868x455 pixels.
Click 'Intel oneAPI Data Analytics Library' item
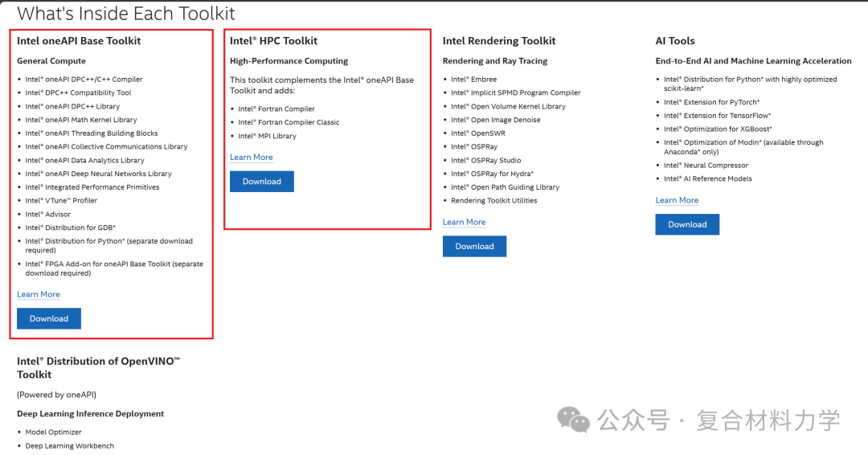pos(84,161)
